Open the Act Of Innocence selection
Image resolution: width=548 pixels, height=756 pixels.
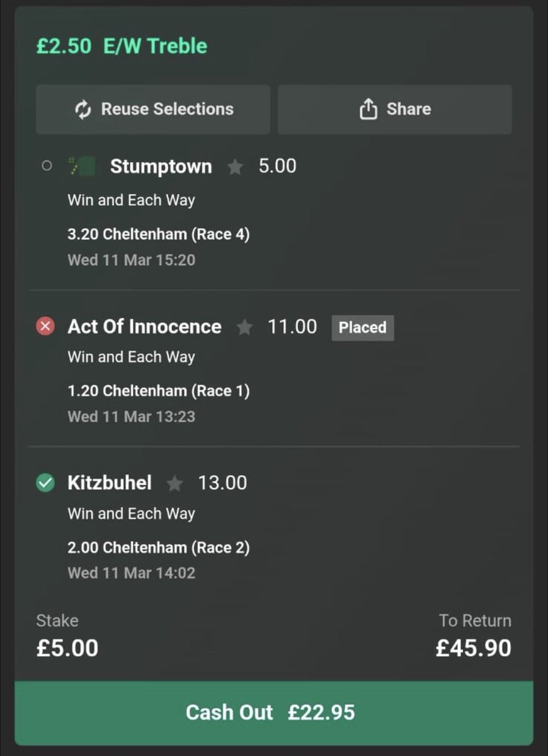pos(145,326)
